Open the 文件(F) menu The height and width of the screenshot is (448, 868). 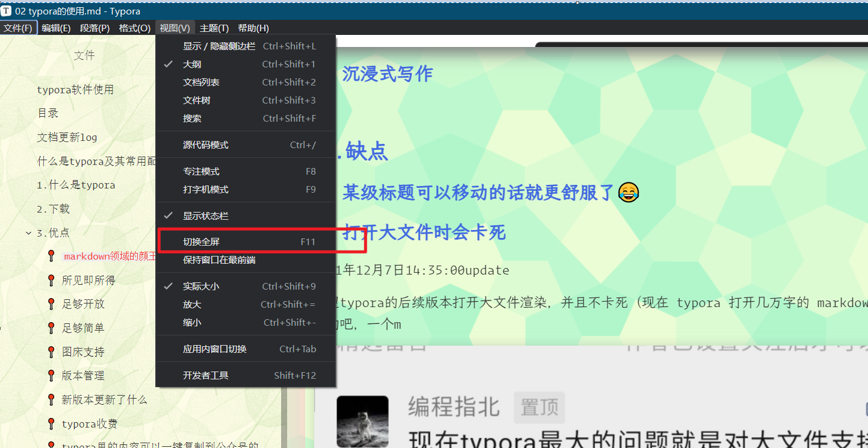pyautogui.click(x=19, y=28)
